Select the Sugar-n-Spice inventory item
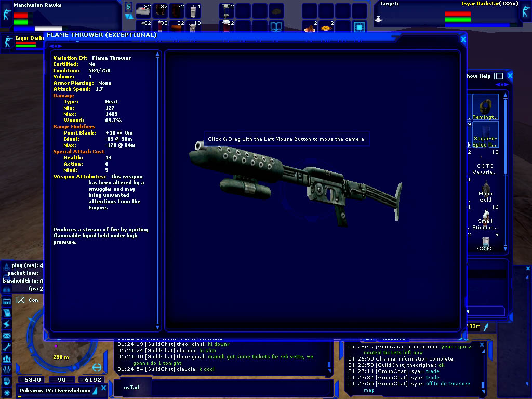Screen dimensions: 532x399 (485, 135)
